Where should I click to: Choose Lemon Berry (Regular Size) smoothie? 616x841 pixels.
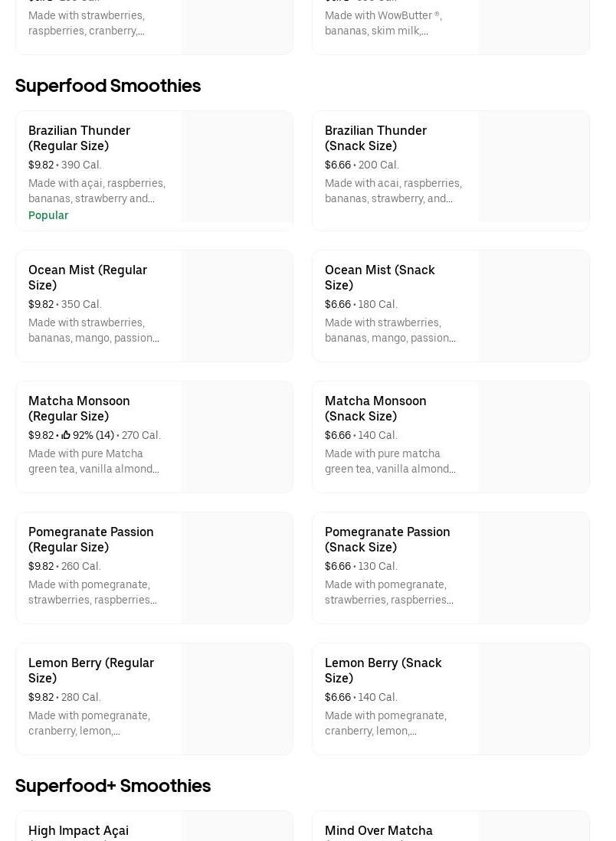click(x=90, y=670)
